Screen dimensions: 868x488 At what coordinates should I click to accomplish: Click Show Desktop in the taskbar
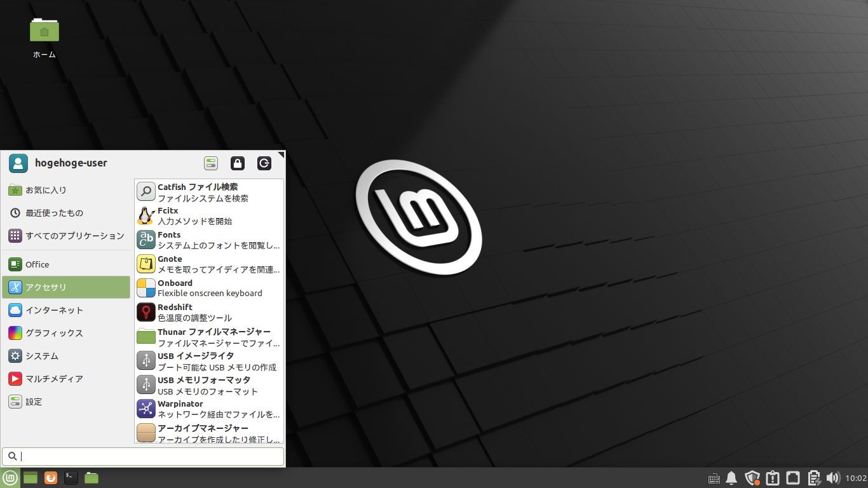click(x=31, y=478)
